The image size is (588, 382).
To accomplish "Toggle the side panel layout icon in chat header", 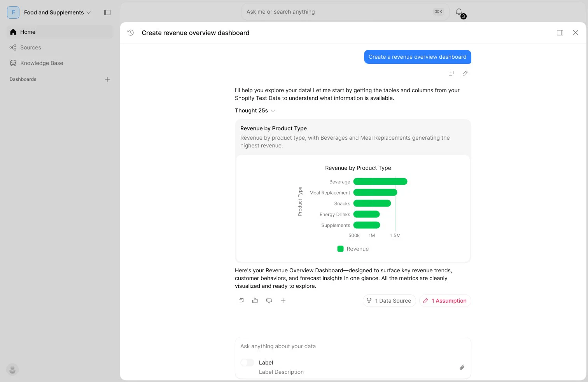I will pyautogui.click(x=560, y=33).
